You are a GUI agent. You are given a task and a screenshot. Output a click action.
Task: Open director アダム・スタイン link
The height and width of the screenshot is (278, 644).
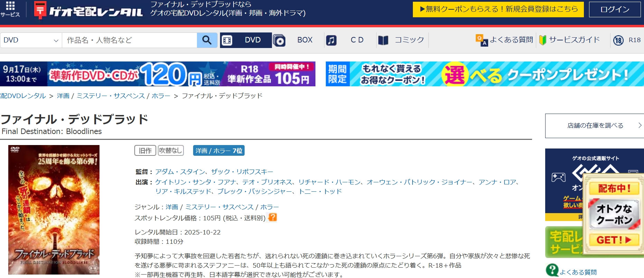pyautogui.click(x=180, y=172)
